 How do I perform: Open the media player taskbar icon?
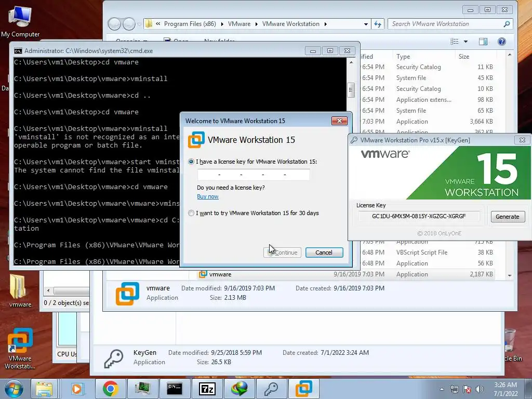click(x=77, y=389)
